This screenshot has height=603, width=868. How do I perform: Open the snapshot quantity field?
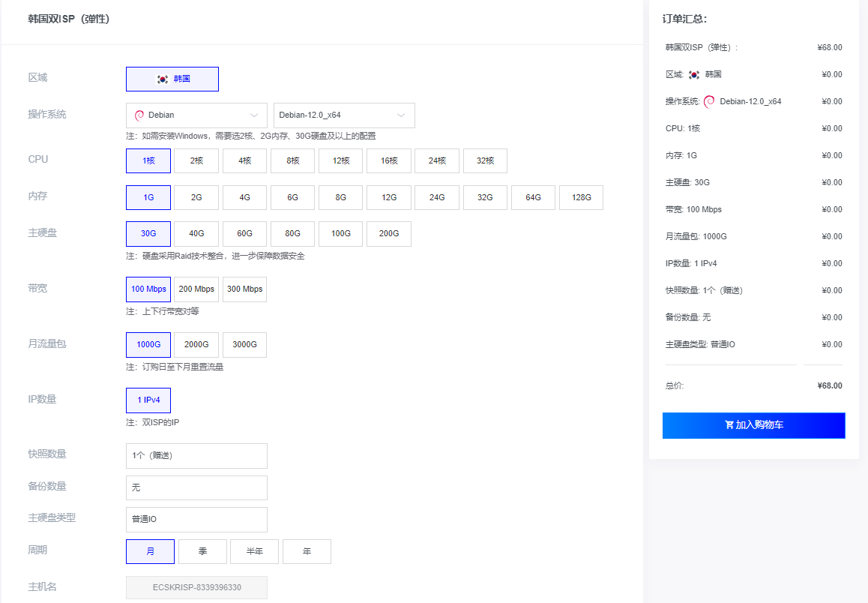point(196,456)
